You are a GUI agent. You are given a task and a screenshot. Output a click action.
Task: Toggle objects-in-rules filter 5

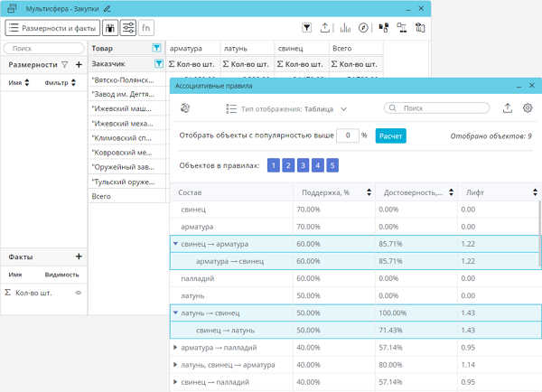tap(332, 165)
